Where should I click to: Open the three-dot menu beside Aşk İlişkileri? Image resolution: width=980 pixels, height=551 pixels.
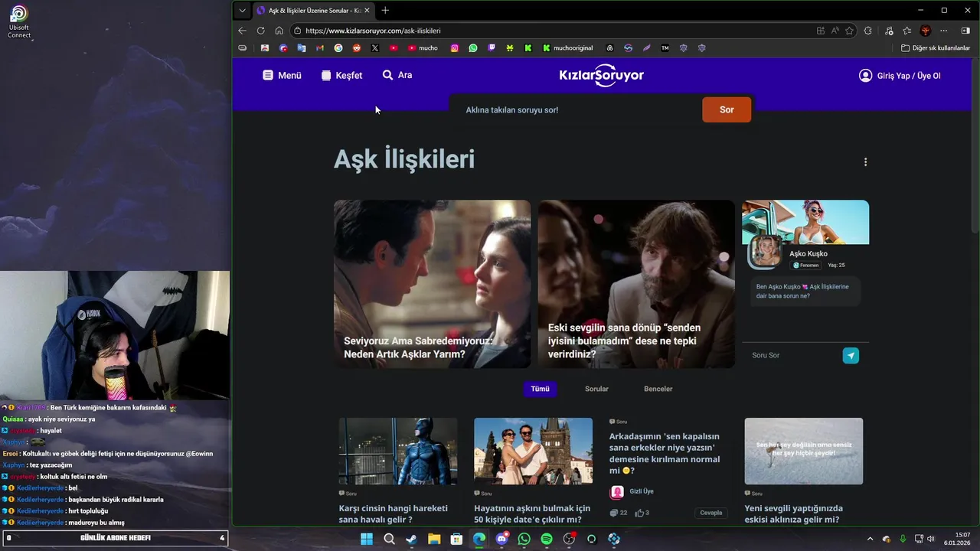coord(865,162)
